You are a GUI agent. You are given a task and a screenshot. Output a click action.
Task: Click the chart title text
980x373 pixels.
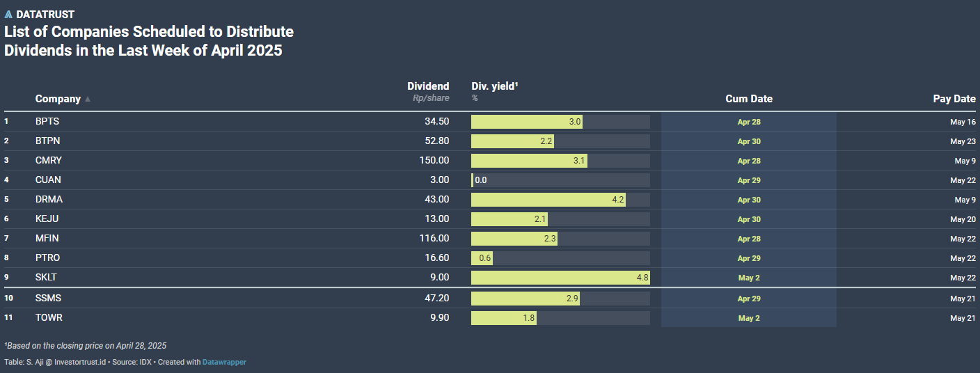[149, 41]
